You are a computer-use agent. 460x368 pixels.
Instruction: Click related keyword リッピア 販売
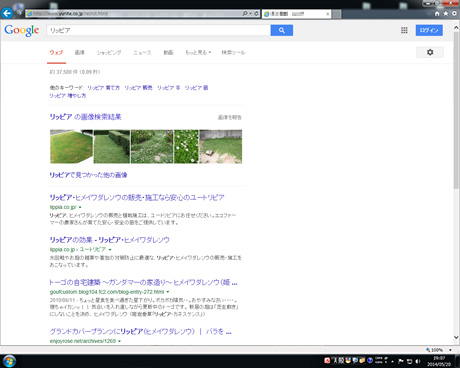pos(138,88)
